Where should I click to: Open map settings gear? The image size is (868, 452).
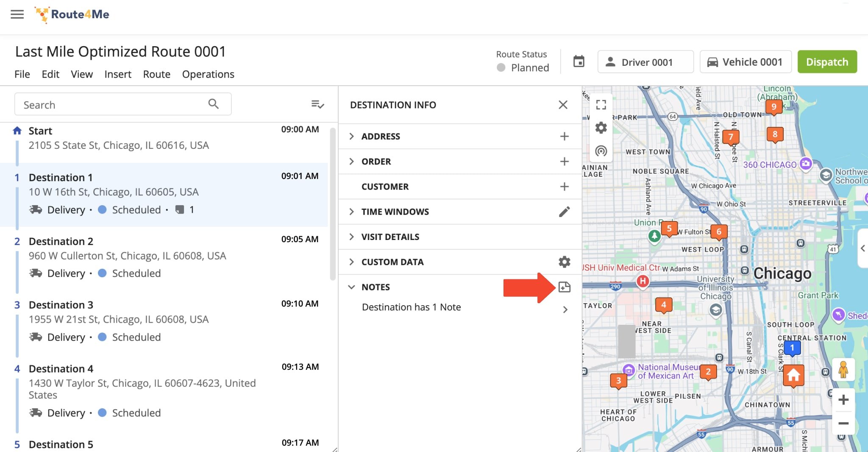point(601,128)
